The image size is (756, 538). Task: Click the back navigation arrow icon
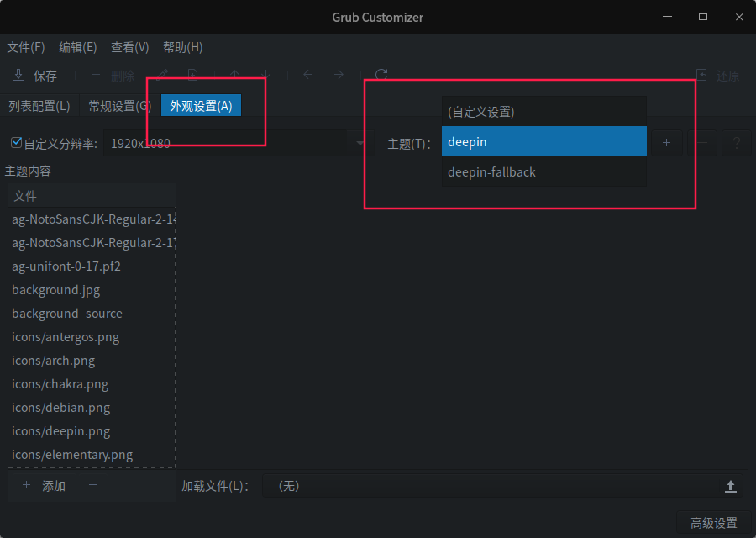click(x=307, y=75)
